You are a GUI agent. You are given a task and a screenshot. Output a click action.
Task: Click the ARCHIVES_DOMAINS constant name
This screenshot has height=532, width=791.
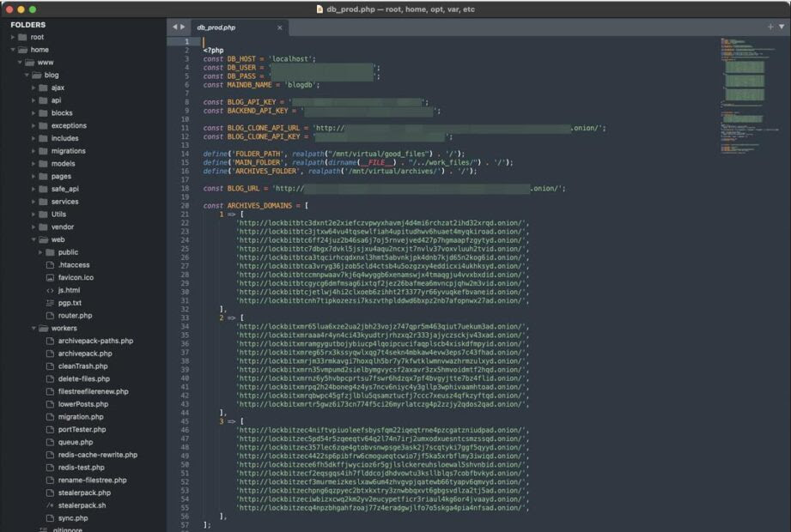[x=259, y=206]
